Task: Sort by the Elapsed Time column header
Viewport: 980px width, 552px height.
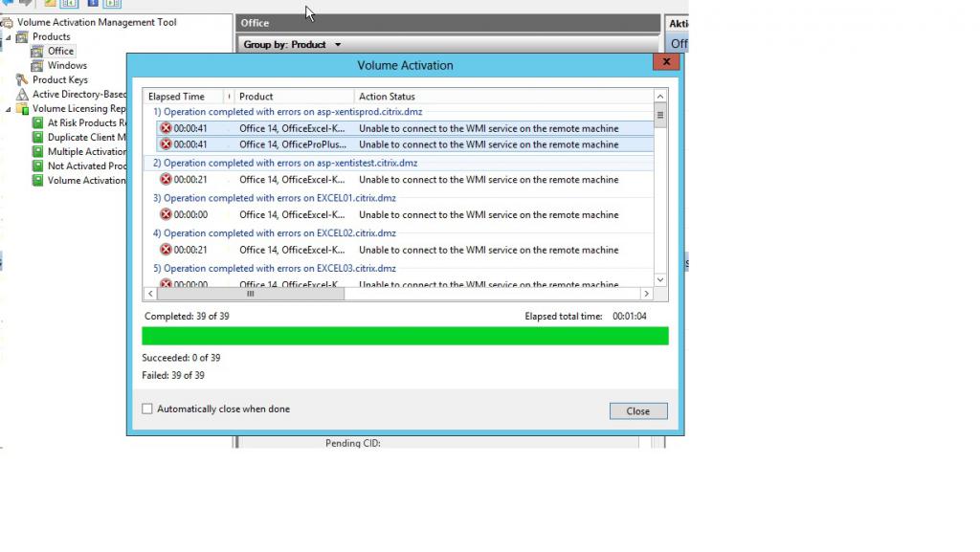Action: (x=184, y=97)
